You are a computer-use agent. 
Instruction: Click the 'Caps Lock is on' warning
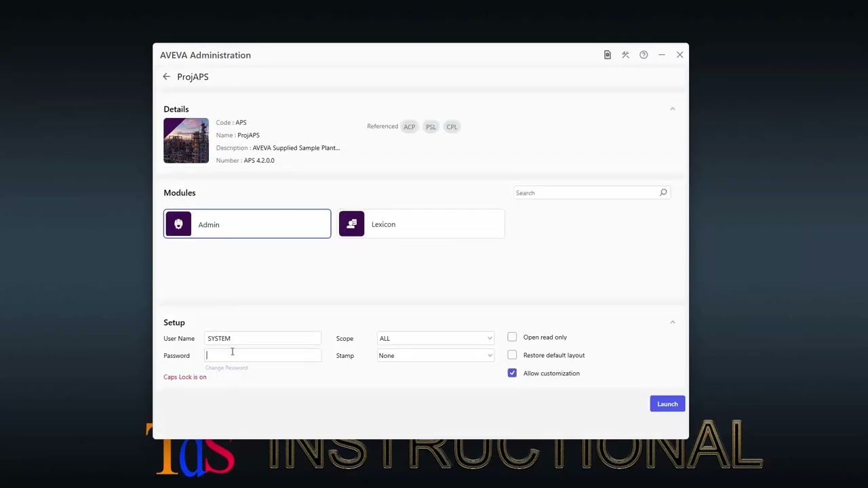click(x=184, y=377)
